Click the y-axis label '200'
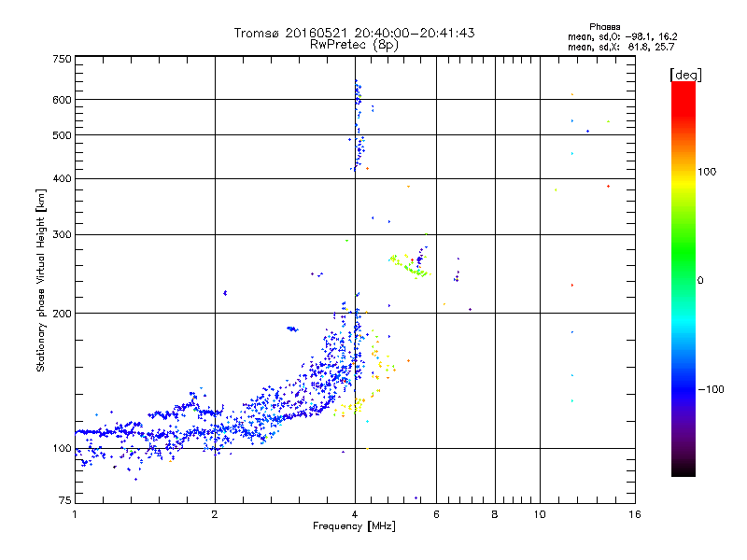Viewport: 747px width, 560px height. click(x=62, y=314)
